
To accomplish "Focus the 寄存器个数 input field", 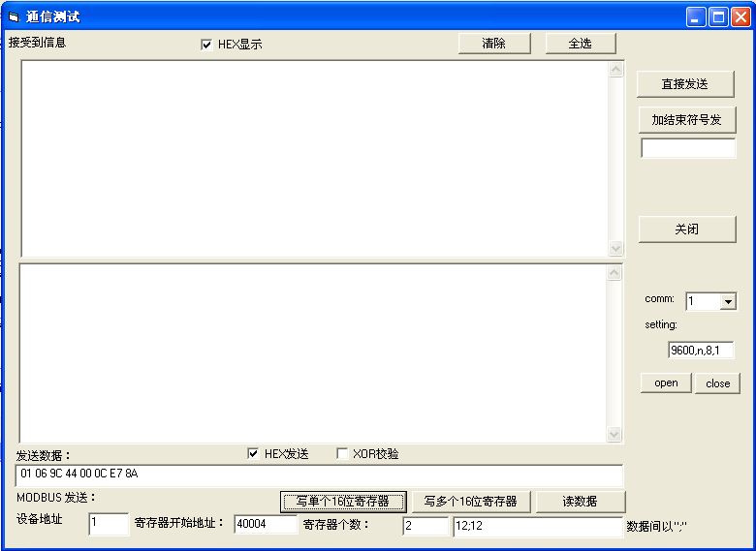I will point(425,526).
